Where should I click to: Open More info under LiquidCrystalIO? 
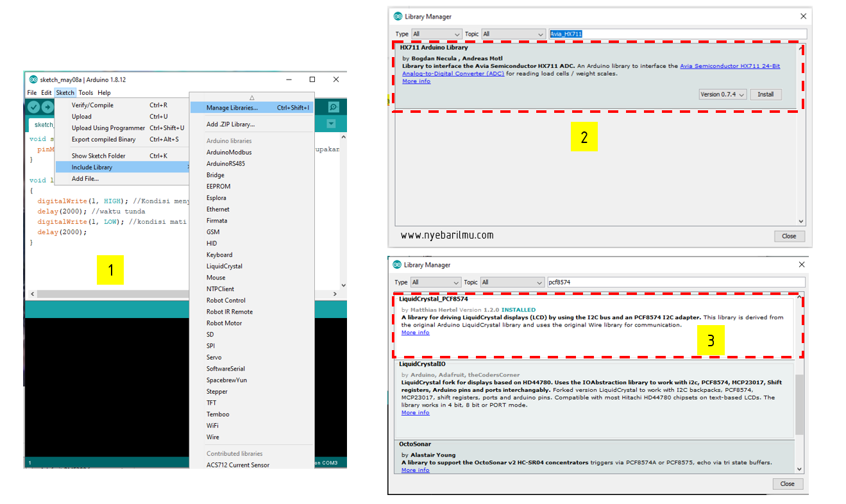[x=416, y=413]
